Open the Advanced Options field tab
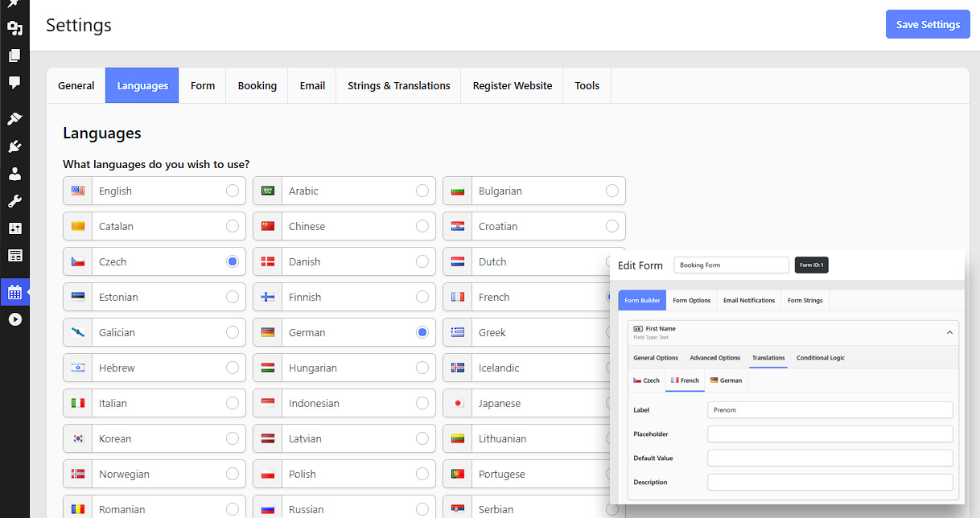This screenshot has width=980, height=518. (x=714, y=357)
